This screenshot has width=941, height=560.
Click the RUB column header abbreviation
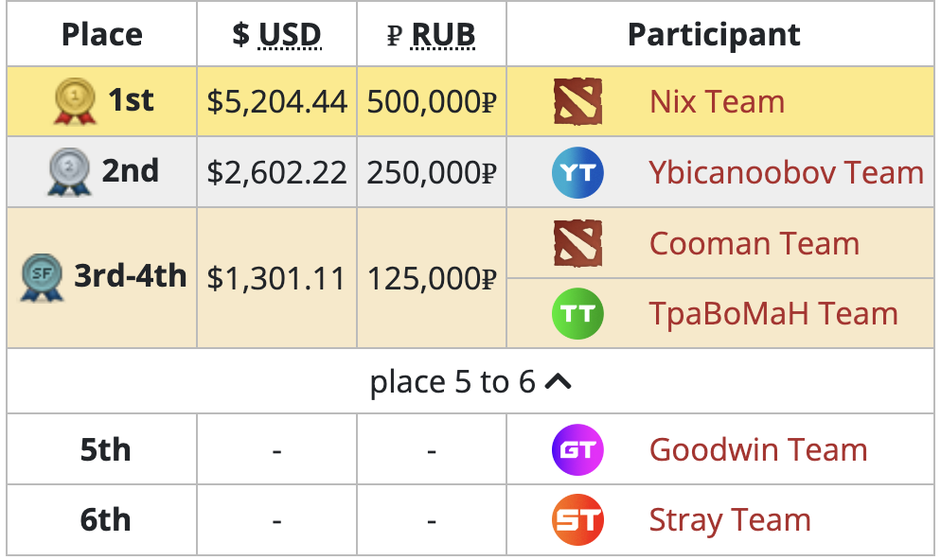pyautogui.click(x=443, y=35)
